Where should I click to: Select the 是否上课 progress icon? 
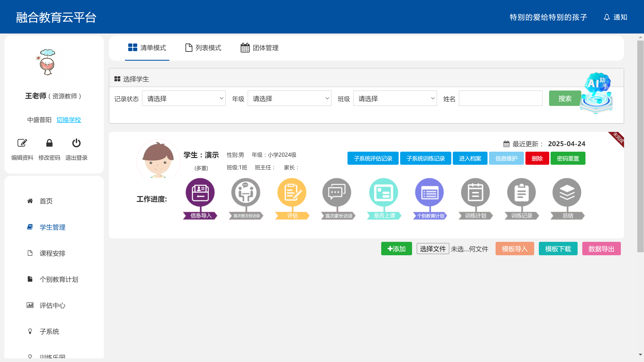[x=384, y=193]
